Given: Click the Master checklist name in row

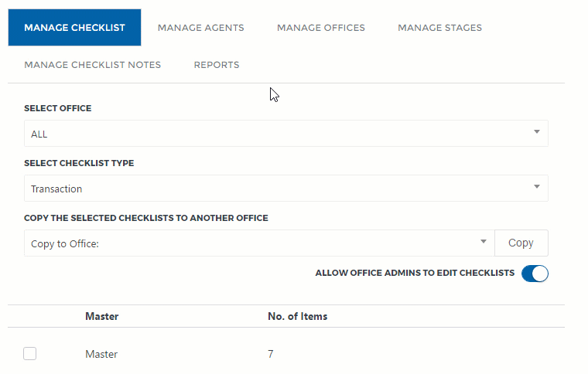Looking at the screenshot, I should click(x=101, y=354).
